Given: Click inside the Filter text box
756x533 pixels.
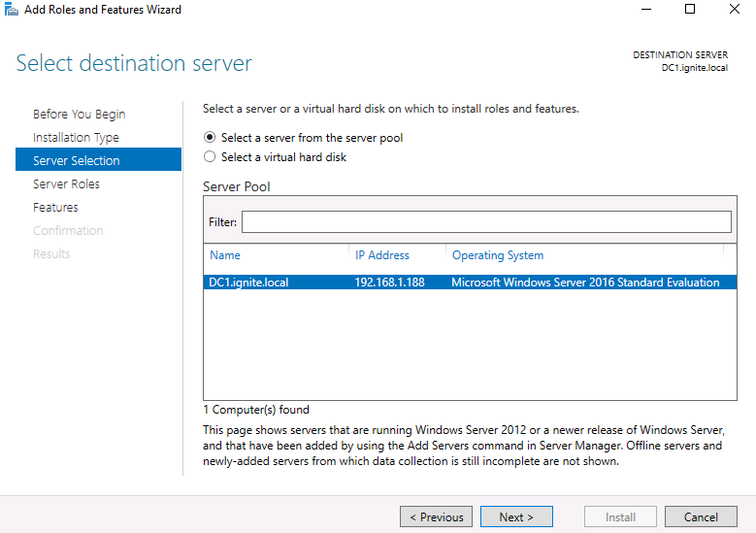Looking at the screenshot, I should (486, 222).
